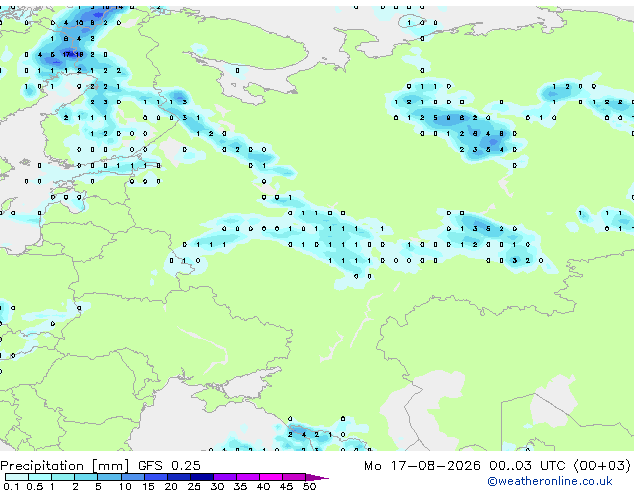Click the legend label '0.1'

(11, 486)
